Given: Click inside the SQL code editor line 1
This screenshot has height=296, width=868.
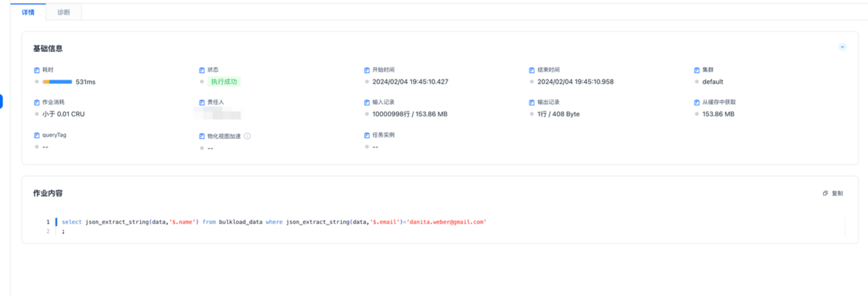Looking at the screenshot, I should pyautogui.click(x=272, y=222).
